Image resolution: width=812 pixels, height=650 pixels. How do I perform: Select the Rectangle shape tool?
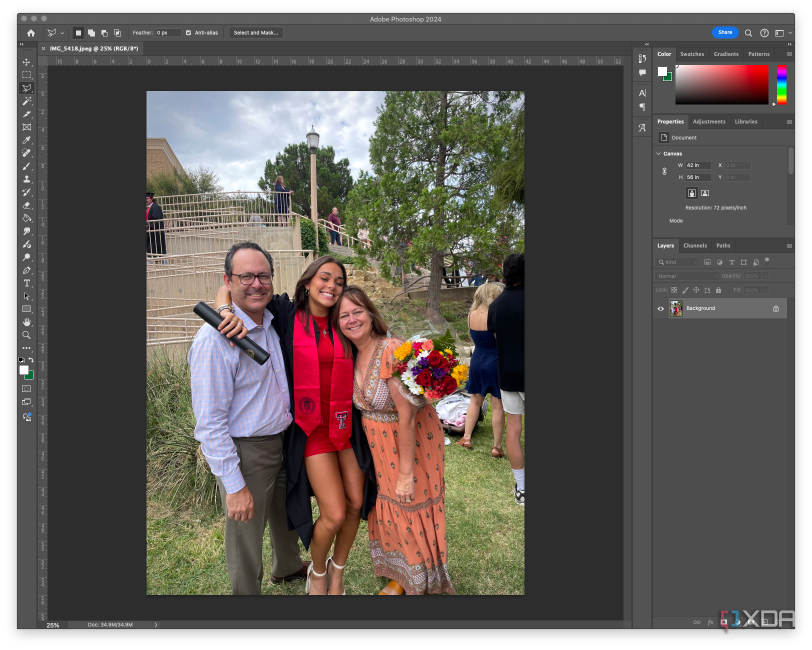pos(26,309)
